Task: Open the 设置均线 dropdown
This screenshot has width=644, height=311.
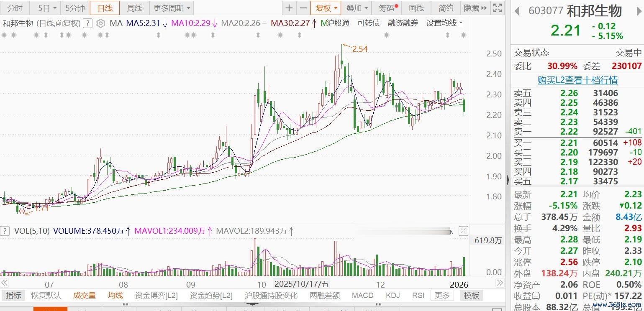Action: click(444, 23)
